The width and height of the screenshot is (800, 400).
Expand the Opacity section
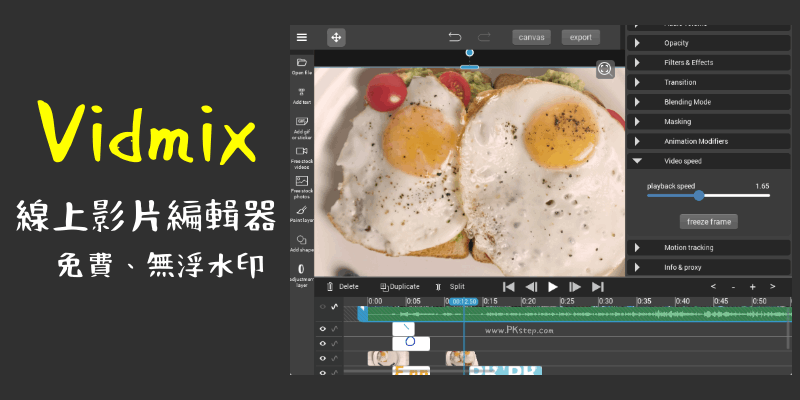pyautogui.click(x=709, y=43)
